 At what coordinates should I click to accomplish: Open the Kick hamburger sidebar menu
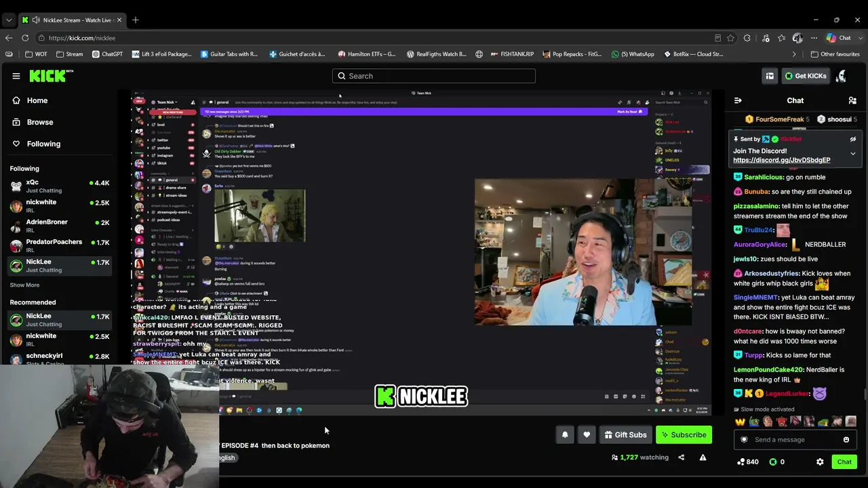click(x=16, y=76)
